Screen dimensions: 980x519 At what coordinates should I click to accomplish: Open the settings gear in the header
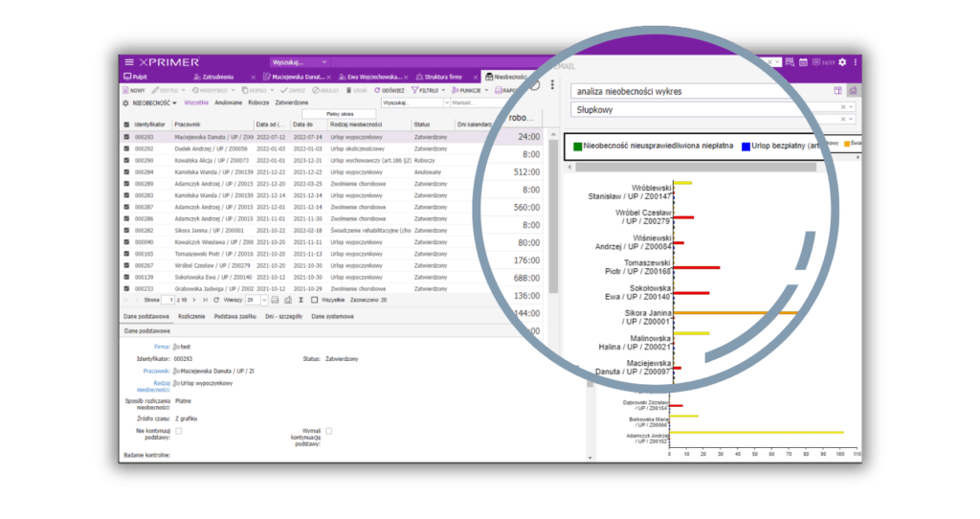point(842,62)
